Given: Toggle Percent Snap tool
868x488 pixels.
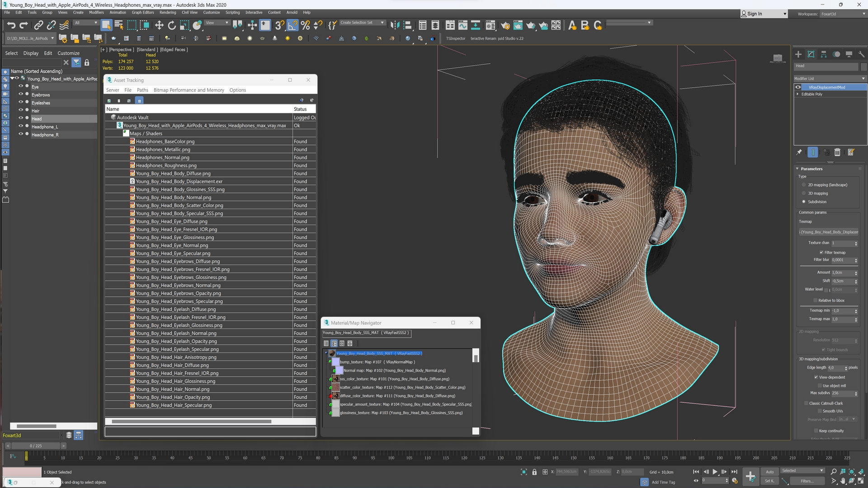Looking at the screenshot, I should (305, 25).
